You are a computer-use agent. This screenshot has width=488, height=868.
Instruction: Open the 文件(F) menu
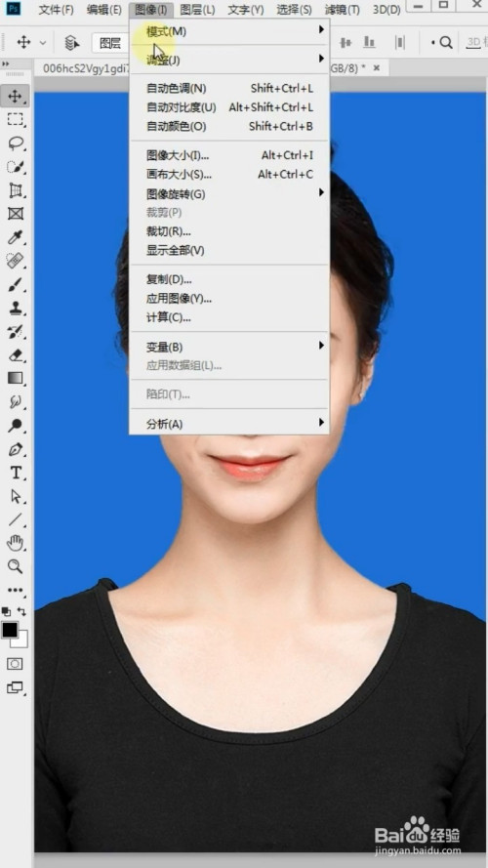(56, 10)
